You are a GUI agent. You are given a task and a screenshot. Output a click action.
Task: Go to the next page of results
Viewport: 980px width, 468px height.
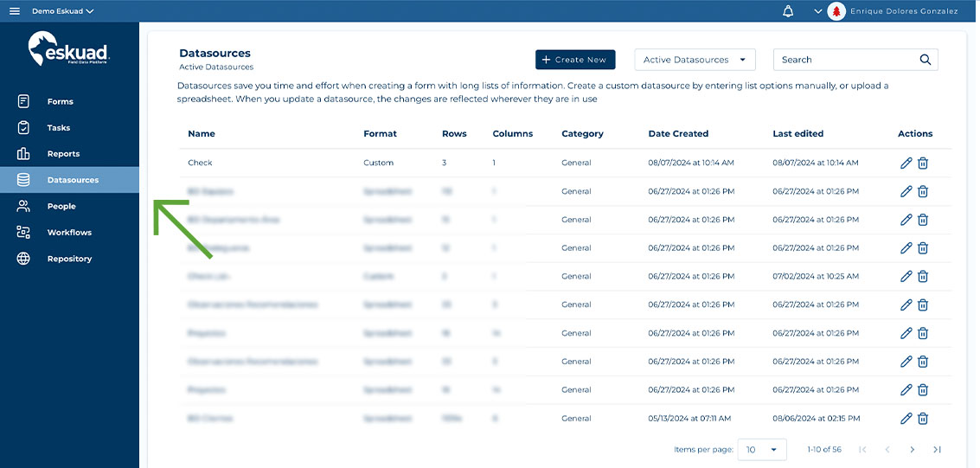(x=912, y=450)
